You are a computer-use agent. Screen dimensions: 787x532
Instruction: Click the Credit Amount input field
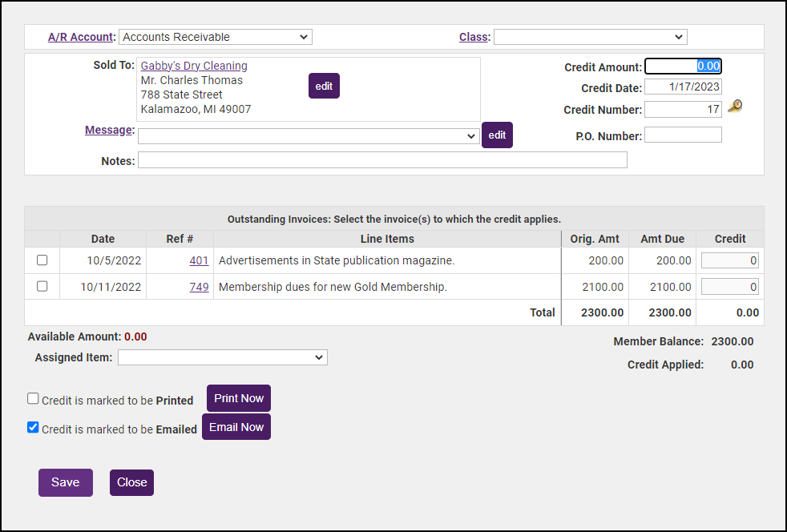683,66
